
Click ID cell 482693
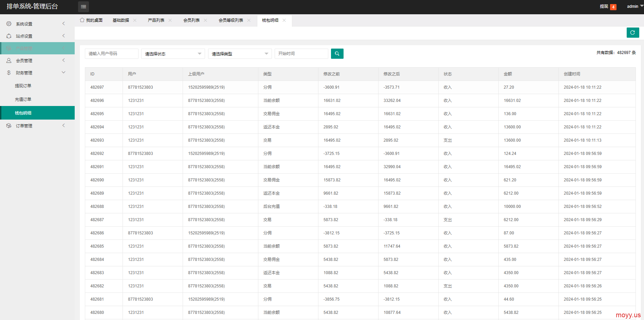97,140
